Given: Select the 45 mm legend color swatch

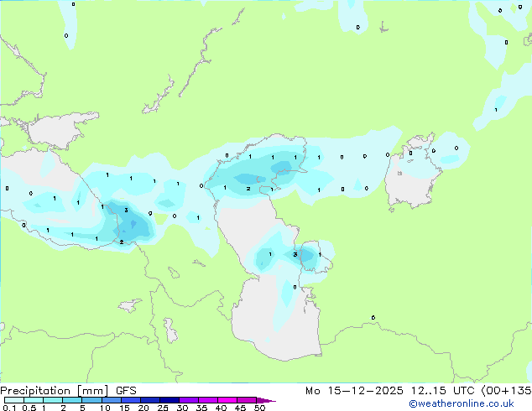Looking at the screenshot, I should (247, 400).
